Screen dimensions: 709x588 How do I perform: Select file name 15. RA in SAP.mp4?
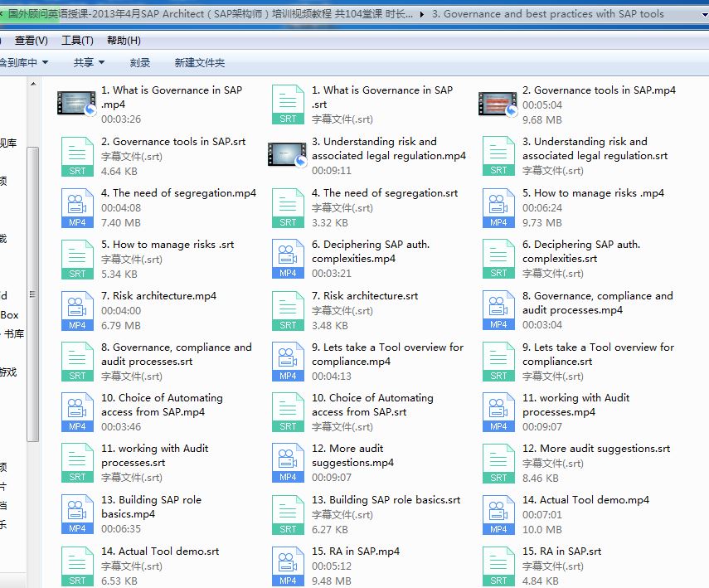[356, 552]
